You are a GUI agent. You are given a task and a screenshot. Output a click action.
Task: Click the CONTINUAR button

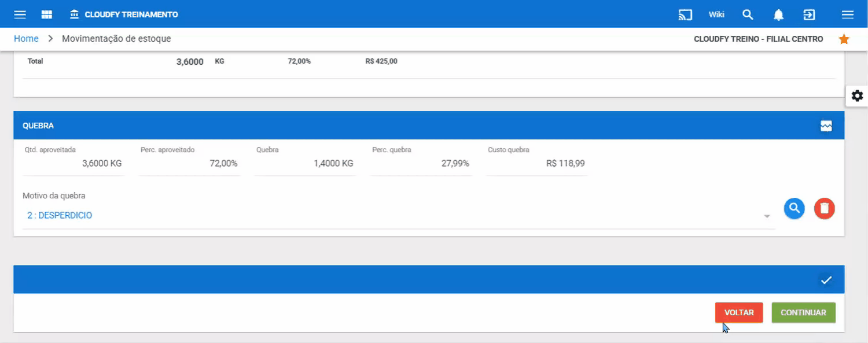click(x=803, y=312)
